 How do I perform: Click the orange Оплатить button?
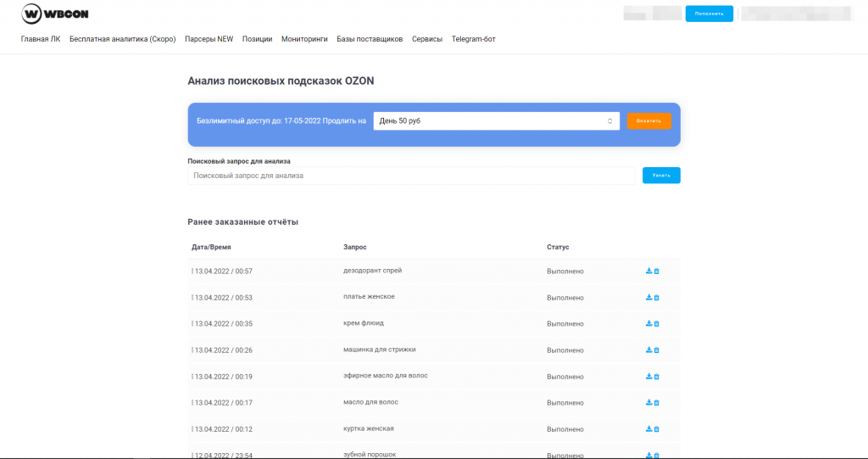coord(648,120)
